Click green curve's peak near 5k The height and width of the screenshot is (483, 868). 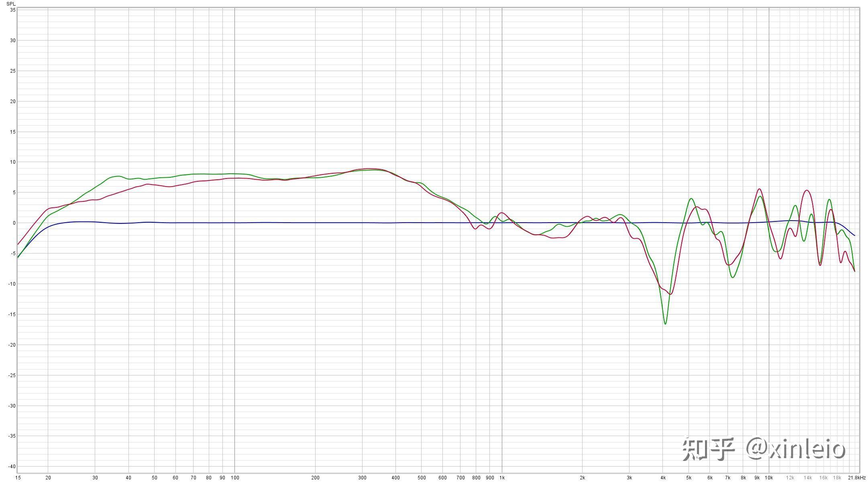[691, 199]
